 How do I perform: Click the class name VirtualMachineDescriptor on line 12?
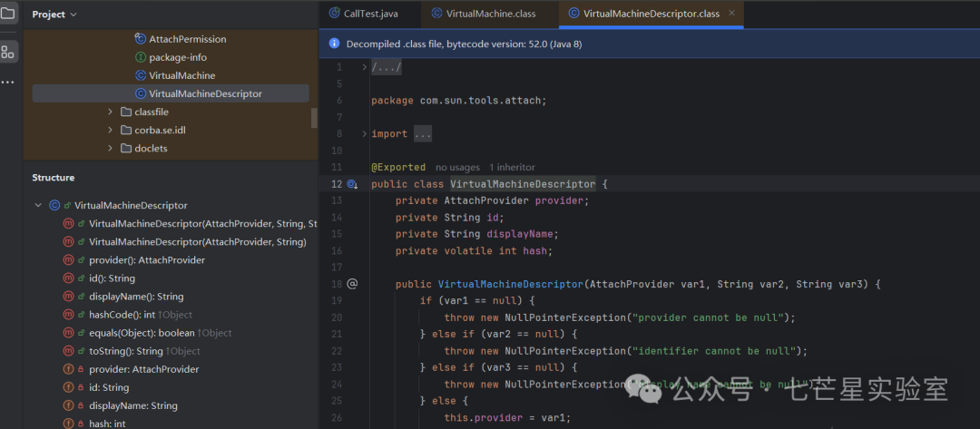coord(523,184)
